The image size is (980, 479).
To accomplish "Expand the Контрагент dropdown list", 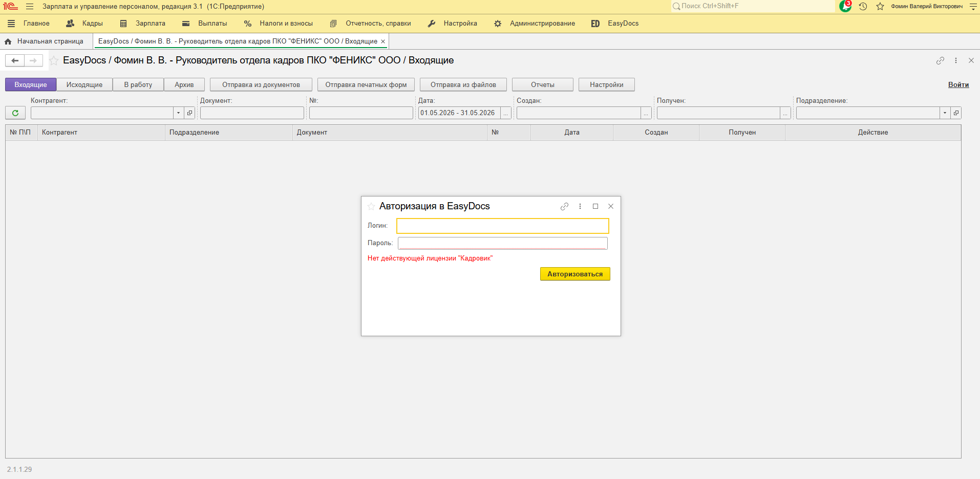I will coord(178,113).
